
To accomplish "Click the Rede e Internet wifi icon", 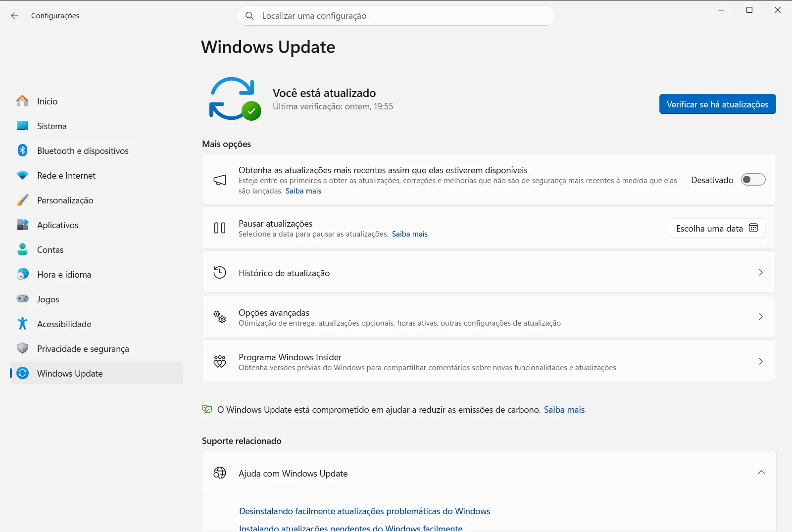I will (22, 175).
